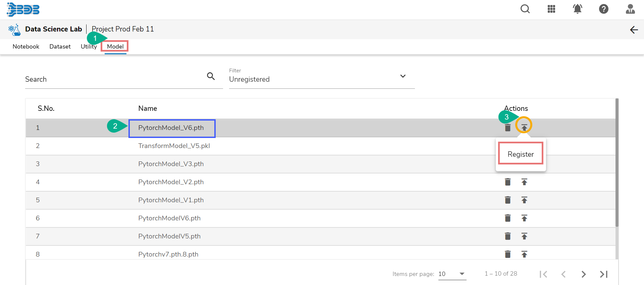Screen dimensions: 644x285
Task: Click register icon for PytorchModelV5.pth
Action: (524, 236)
